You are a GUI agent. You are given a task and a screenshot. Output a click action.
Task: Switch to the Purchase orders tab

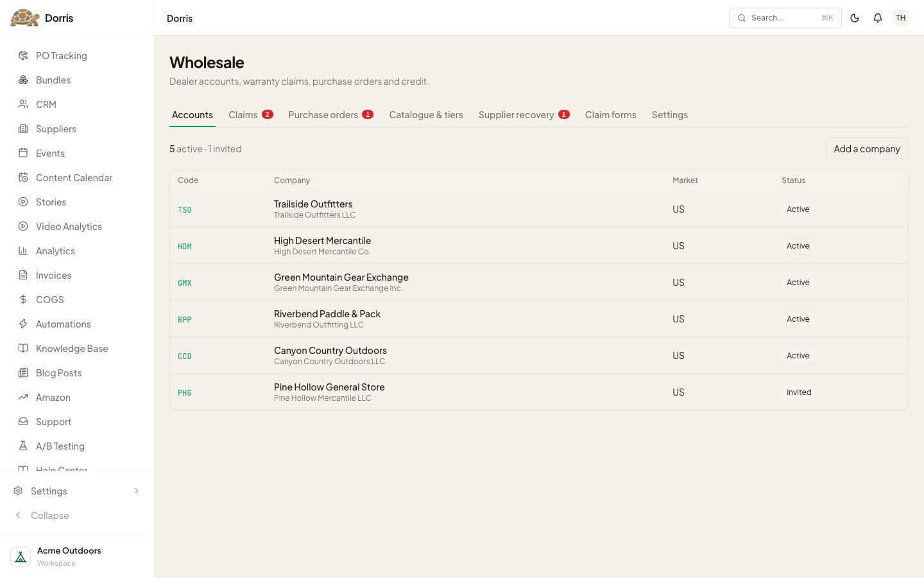tap(330, 115)
